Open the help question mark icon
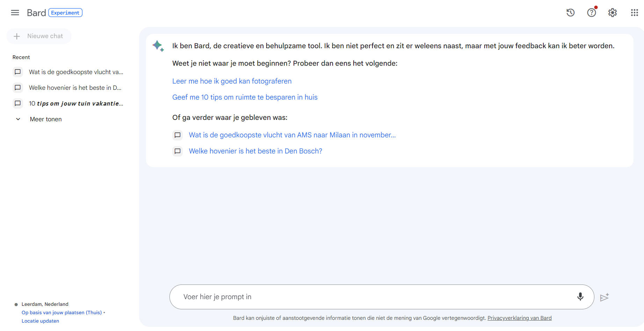644x331 pixels. (x=591, y=13)
